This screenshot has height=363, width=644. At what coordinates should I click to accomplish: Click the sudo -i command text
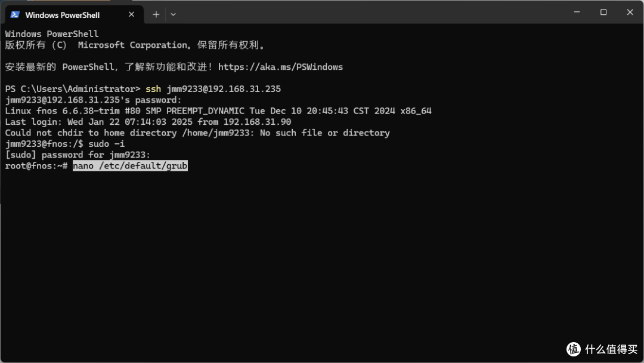point(106,144)
